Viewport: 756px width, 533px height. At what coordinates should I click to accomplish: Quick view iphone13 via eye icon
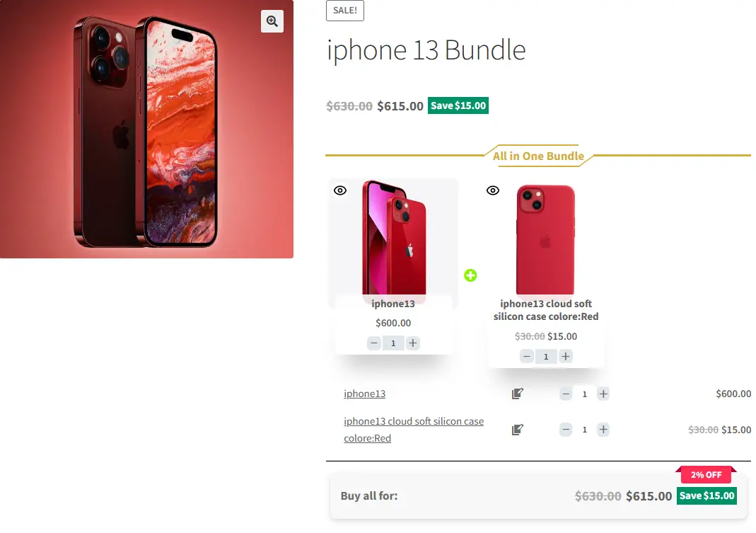pos(340,190)
